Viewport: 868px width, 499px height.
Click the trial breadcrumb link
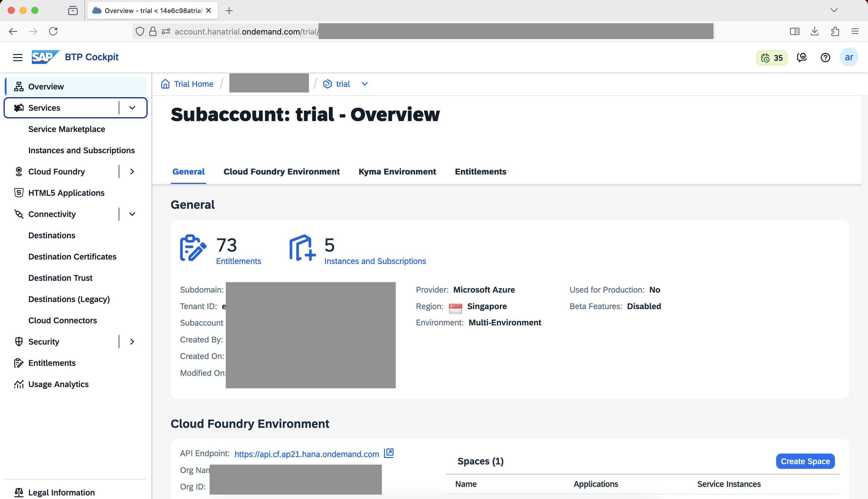pos(343,84)
